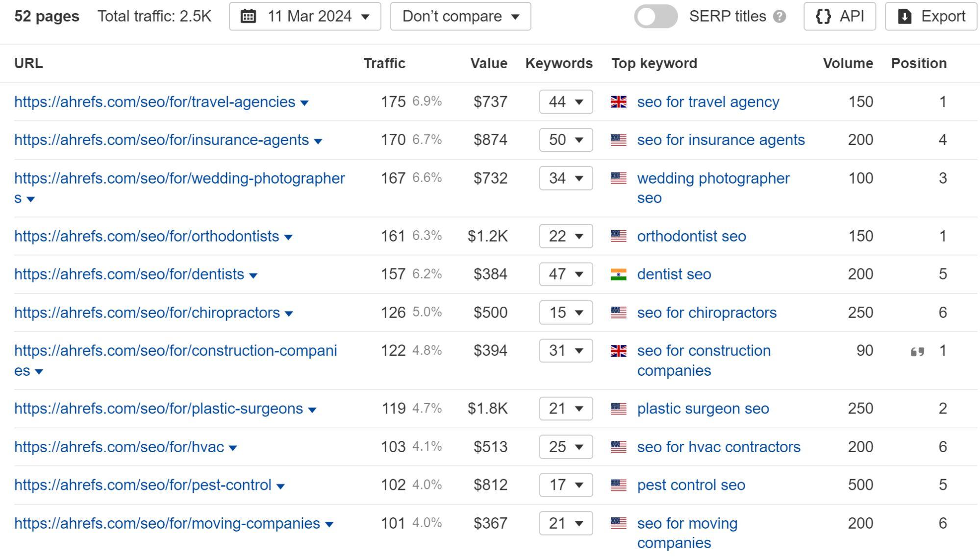Click the keywords count dropdown for dentists
Image resolution: width=980 pixels, height=557 pixels.
tap(565, 274)
